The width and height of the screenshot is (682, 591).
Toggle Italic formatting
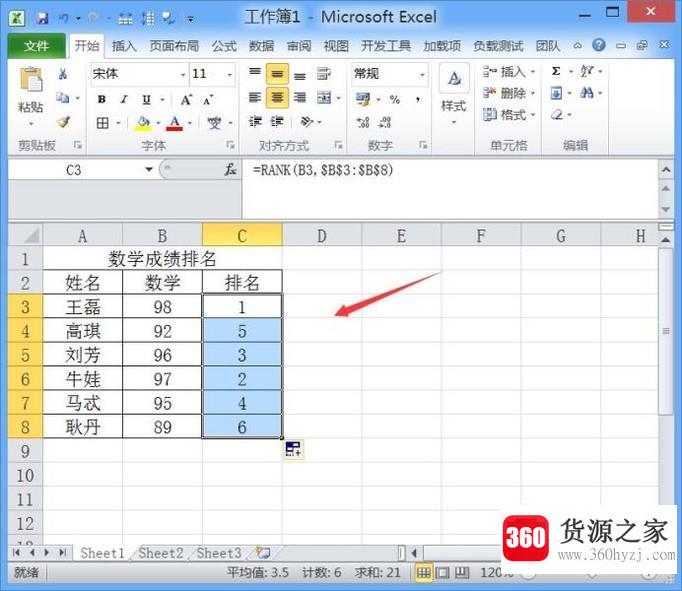click(124, 100)
